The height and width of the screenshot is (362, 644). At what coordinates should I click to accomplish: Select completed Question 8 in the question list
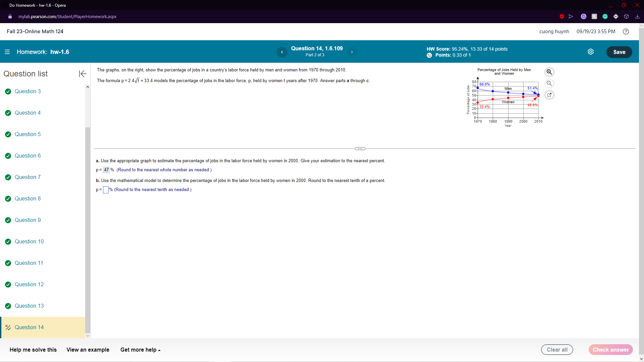pyautogui.click(x=28, y=198)
